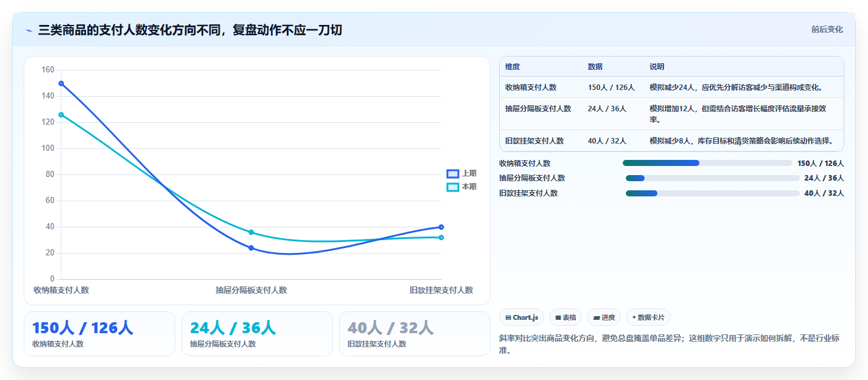Click the 旧款挂架支付人数 progress bar
Image resolution: width=868 pixels, height=380 pixels.
pos(712,193)
